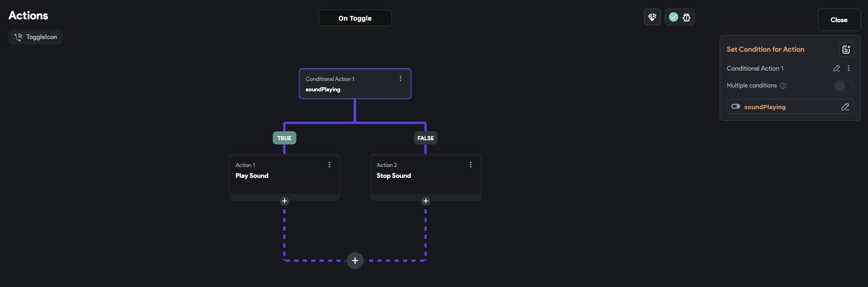Select the ToggleIcon widget chip
Image resolution: width=868 pixels, height=287 pixels.
click(x=36, y=37)
